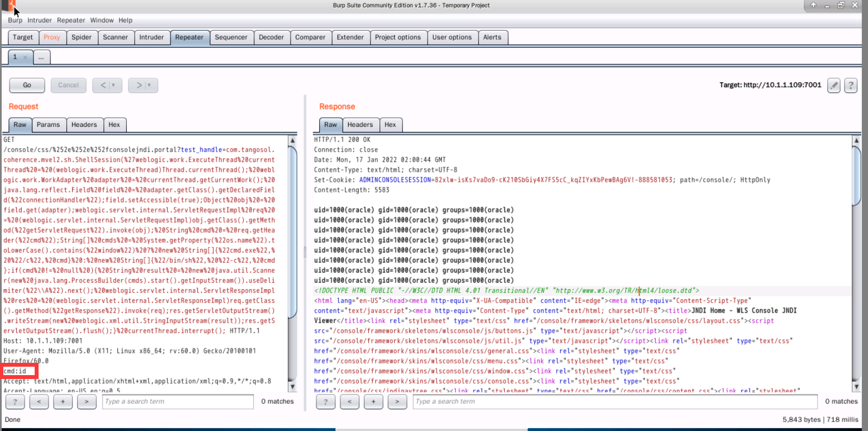Select Repeater tab number 1
The image size is (868, 431).
coord(15,57)
